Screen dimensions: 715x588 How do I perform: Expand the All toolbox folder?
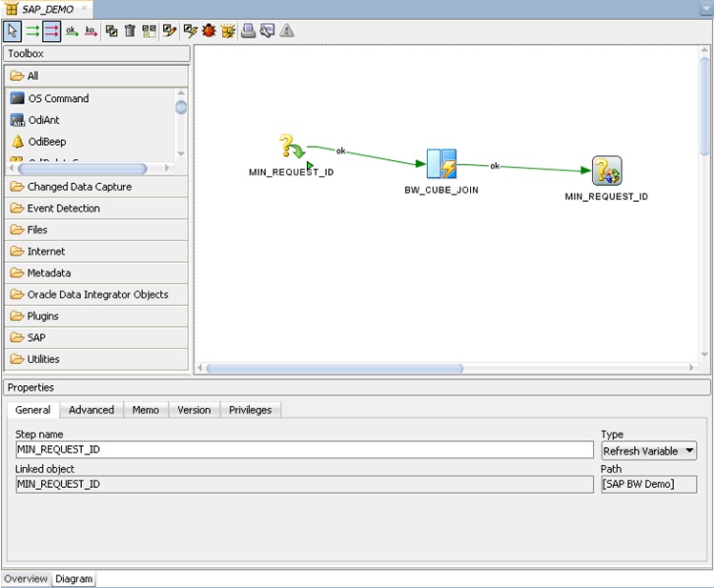point(96,76)
